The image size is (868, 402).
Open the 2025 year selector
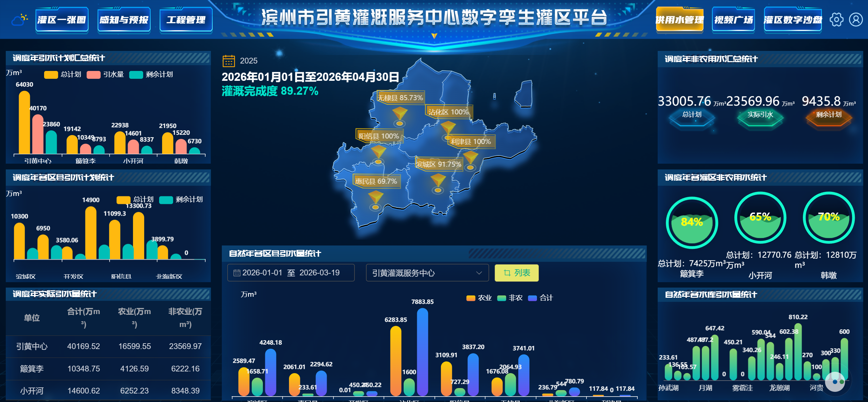tap(248, 61)
